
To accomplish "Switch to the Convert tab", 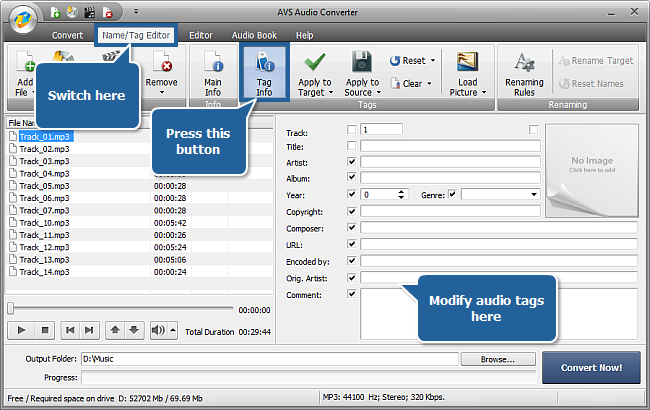I will tap(67, 35).
